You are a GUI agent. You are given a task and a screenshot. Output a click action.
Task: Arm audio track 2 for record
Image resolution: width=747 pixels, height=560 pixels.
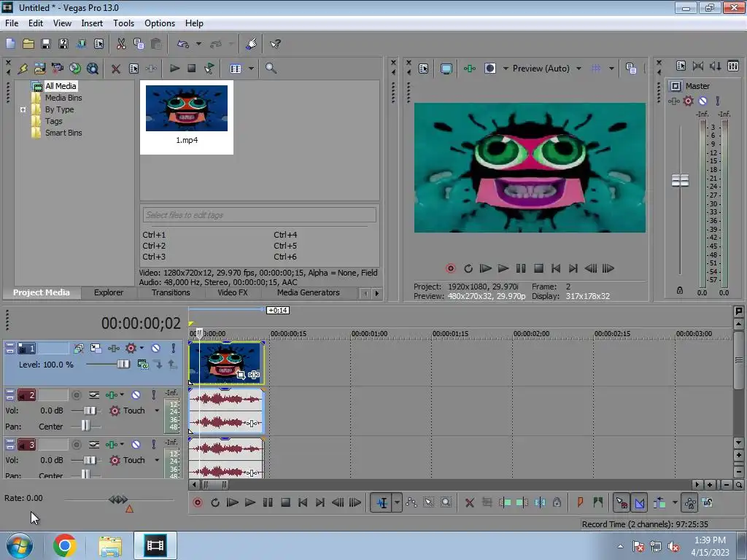click(76, 394)
